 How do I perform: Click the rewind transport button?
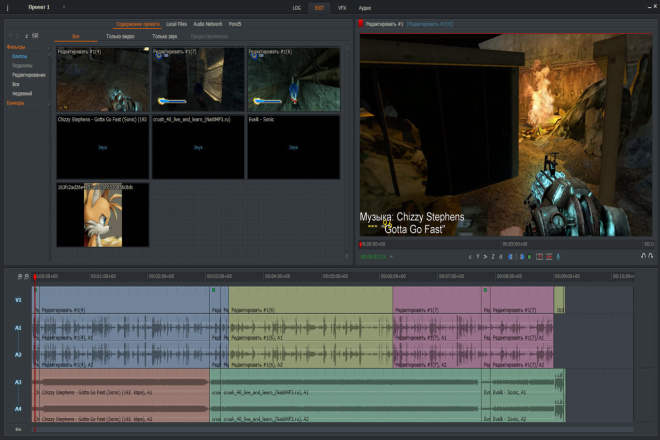point(470,256)
